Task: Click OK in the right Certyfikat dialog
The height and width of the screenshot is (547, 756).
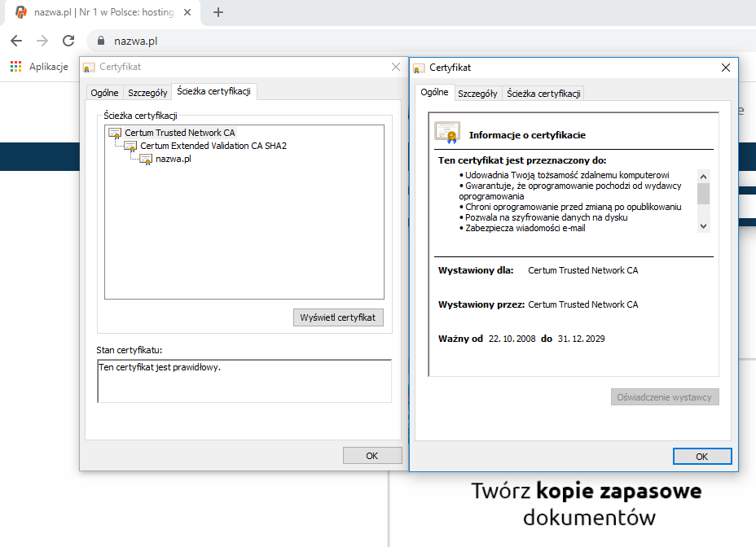Action: click(702, 457)
